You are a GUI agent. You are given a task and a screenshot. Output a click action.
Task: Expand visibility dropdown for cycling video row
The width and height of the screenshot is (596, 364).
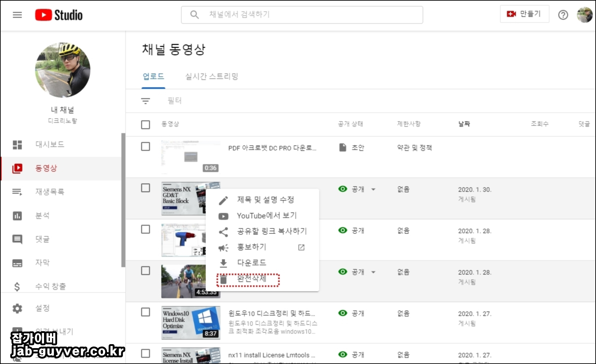(373, 272)
